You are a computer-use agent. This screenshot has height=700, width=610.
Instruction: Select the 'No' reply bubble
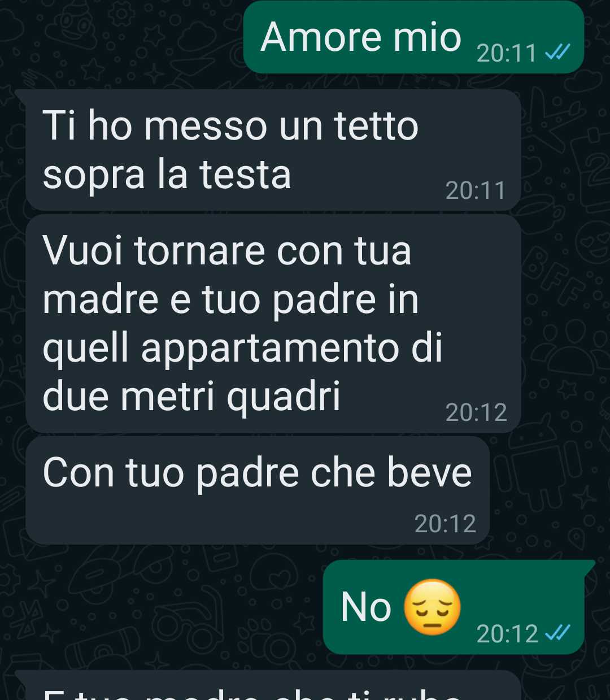(x=454, y=607)
